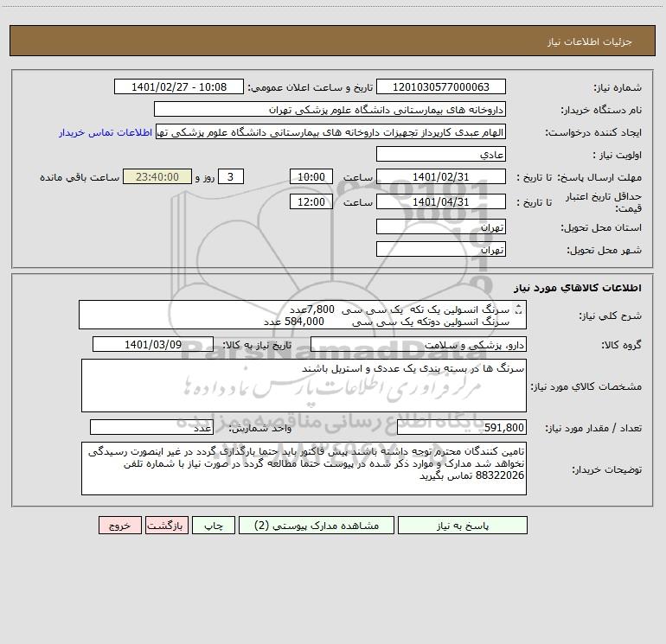The height and width of the screenshot is (644, 666).
Task: Click response deadline date 1401/02/31
Action: [x=441, y=176]
